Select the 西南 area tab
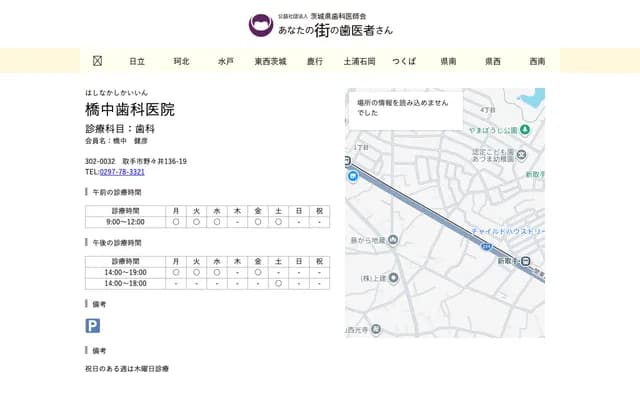 point(537,61)
